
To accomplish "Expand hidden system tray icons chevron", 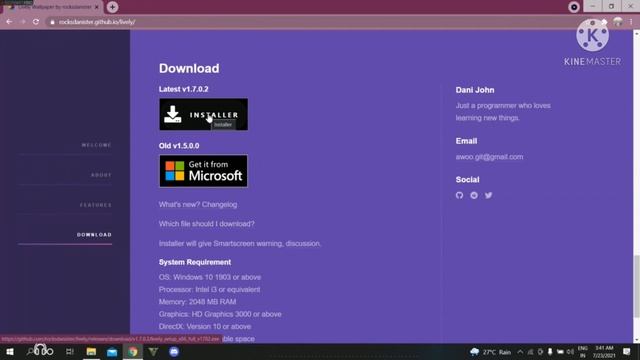I will (x=520, y=352).
